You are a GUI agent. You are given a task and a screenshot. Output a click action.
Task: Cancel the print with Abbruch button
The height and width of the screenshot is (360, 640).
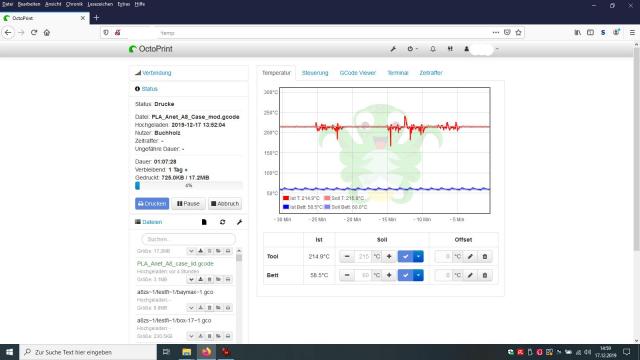click(225, 204)
